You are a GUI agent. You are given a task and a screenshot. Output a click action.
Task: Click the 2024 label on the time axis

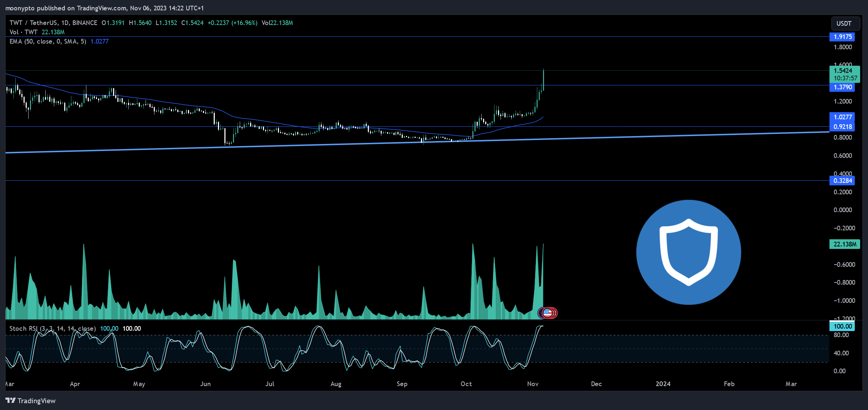click(x=663, y=384)
